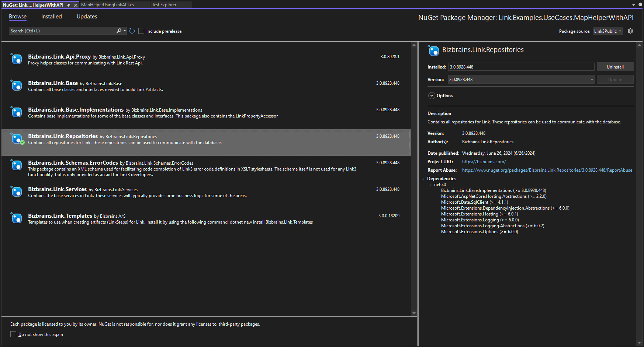
Task: Open NuGet settings via the gear icon
Action: pyautogui.click(x=630, y=31)
